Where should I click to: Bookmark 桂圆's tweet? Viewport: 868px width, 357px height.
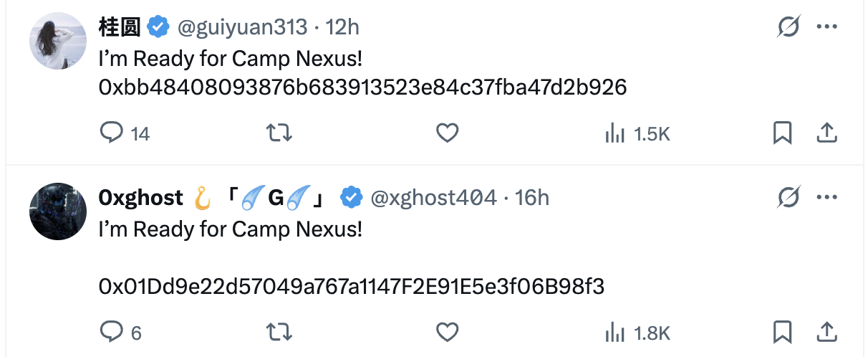[x=782, y=133]
